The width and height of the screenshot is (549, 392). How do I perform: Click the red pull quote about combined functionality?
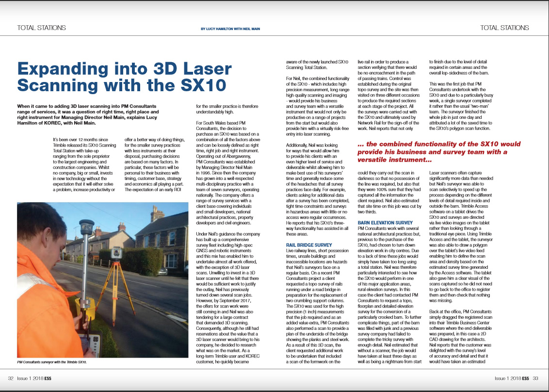[x=439, y=152]
